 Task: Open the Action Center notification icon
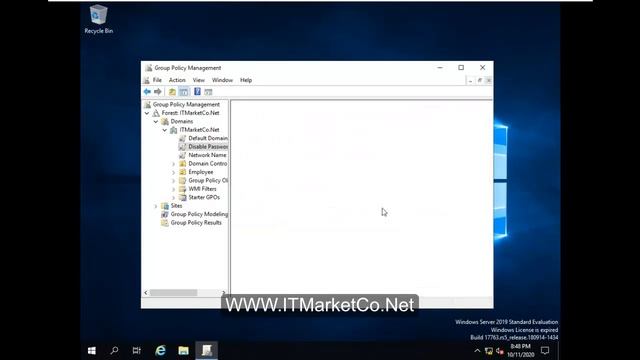(545, 351)
